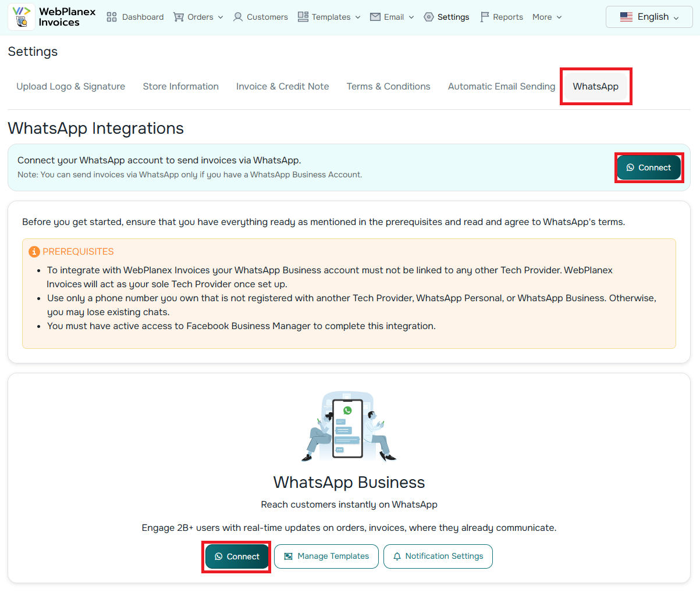
Task: Open the English language selector
Action: (x=649, y=17)
